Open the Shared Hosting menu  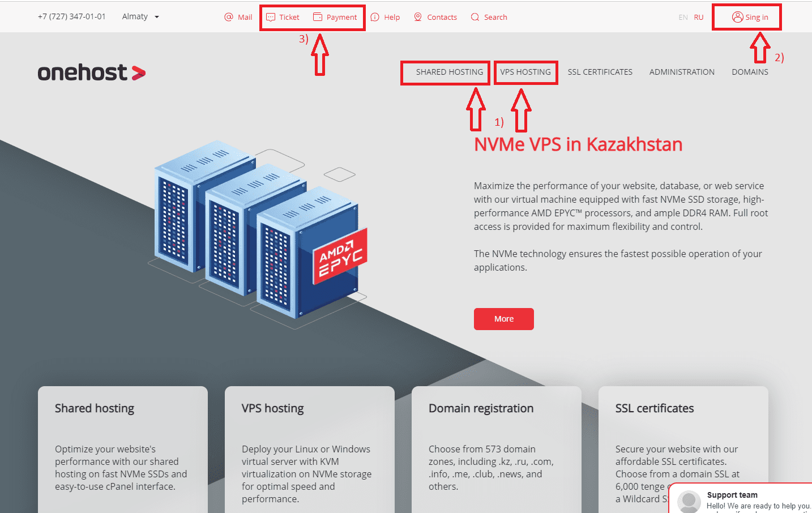(450, 72)
